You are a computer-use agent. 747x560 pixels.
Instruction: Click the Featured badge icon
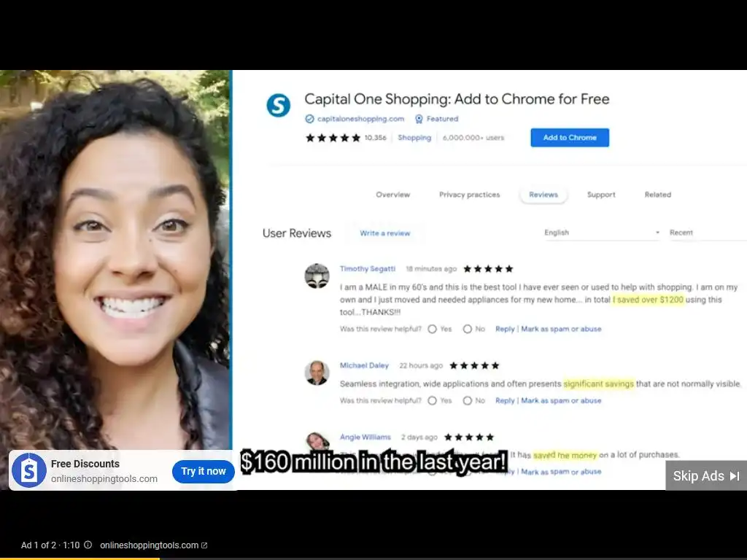point(419,119)
